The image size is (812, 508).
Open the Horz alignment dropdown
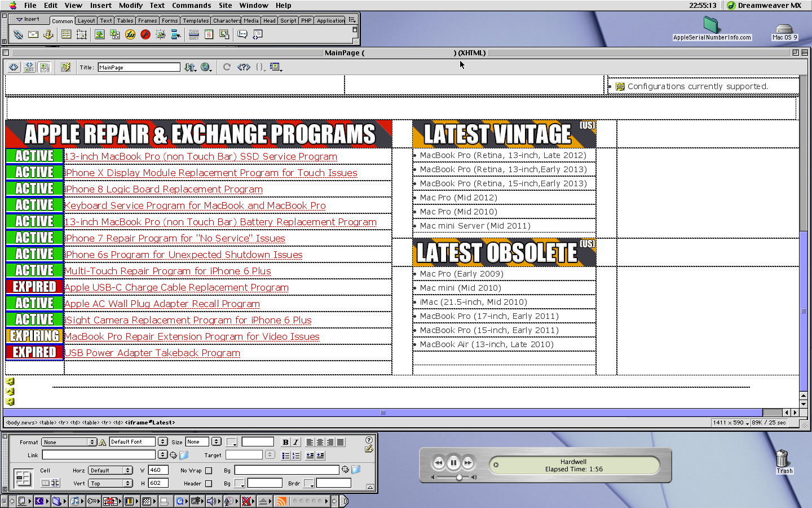(x=110, y=470)
